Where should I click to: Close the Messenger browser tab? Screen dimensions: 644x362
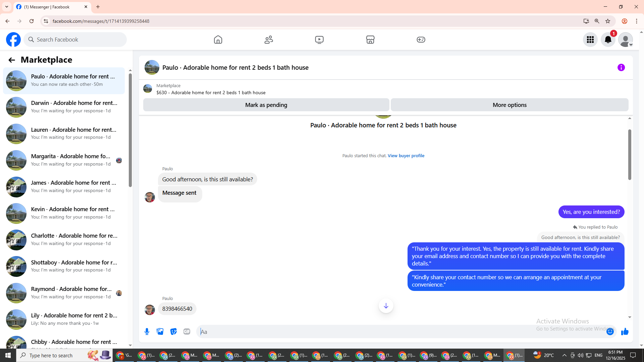tap(86, 7)
